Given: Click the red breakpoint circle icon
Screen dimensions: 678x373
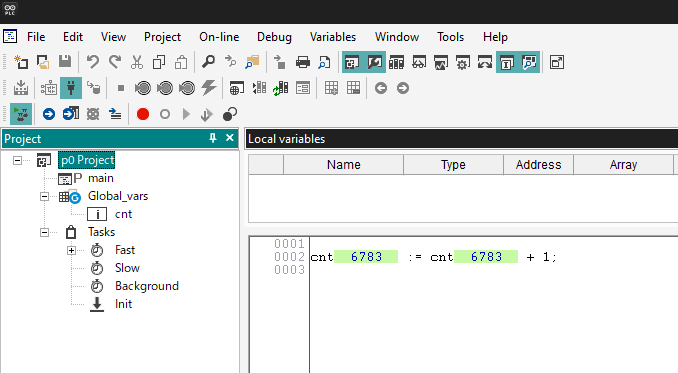Looking at the screenshot, I should click(x=143, y=114).
